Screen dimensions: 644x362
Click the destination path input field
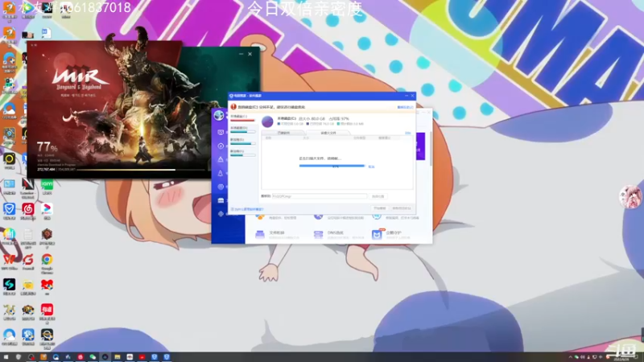click(x=320, y=196)
